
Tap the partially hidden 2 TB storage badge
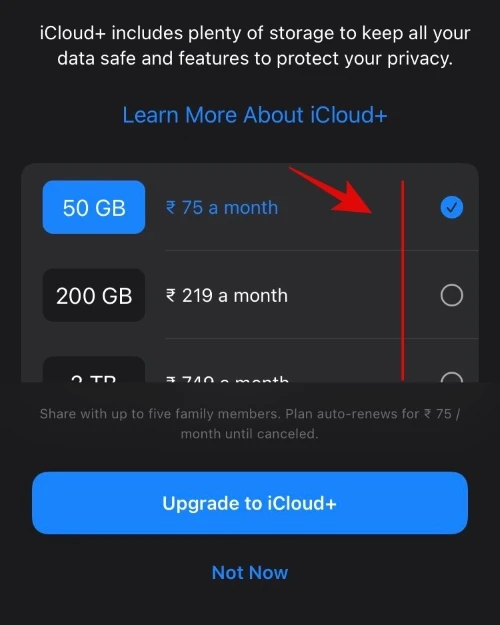tap(94, 370)
